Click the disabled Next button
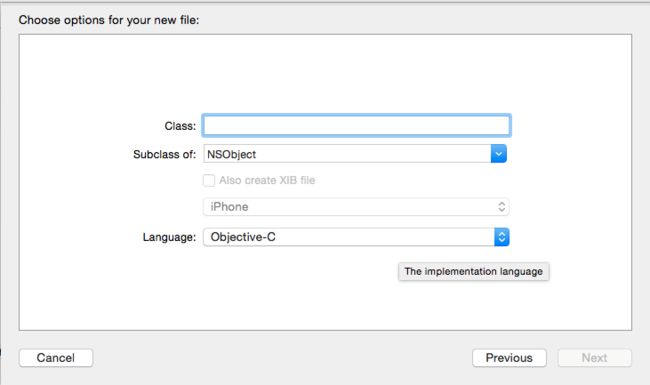Viewport: 650px width, 385px height. point(594,358)
